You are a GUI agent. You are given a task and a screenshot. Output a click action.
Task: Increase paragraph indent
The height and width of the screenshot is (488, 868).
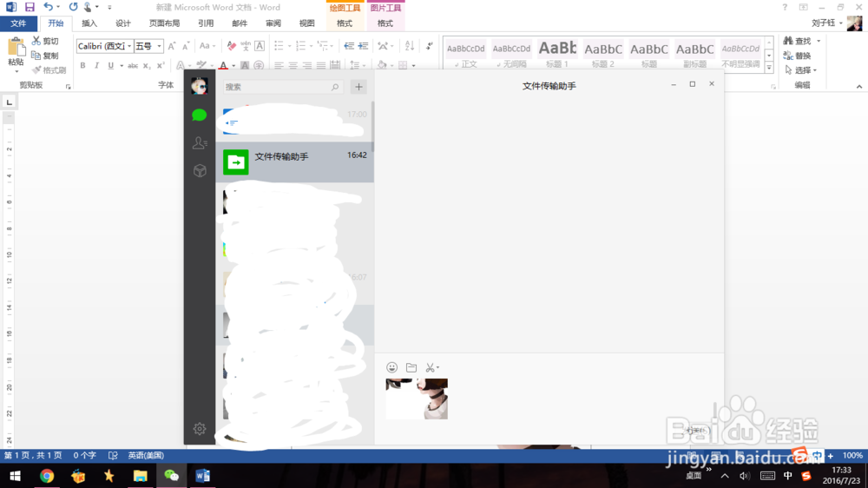tap(363, 46)
